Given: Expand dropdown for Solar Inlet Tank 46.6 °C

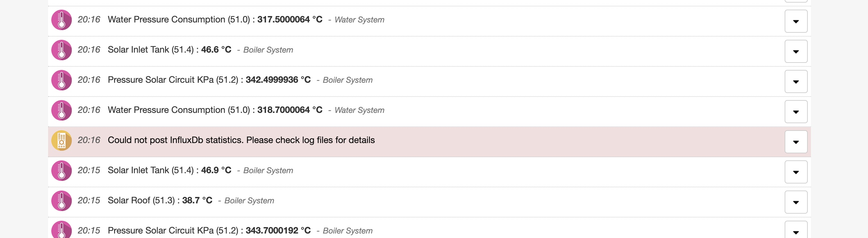Looking at the screenshot, I should (796, 51).
